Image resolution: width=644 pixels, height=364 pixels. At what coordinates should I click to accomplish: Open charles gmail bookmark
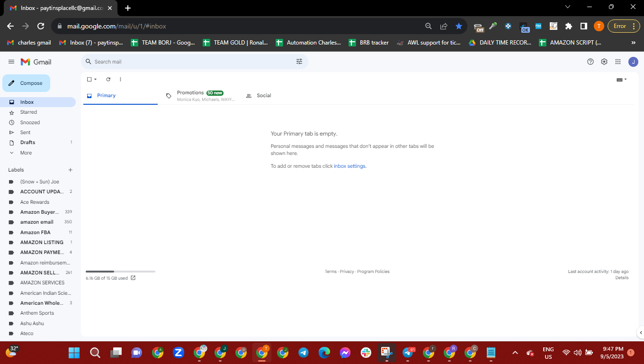pyautogui.click(x=29, y=43)
